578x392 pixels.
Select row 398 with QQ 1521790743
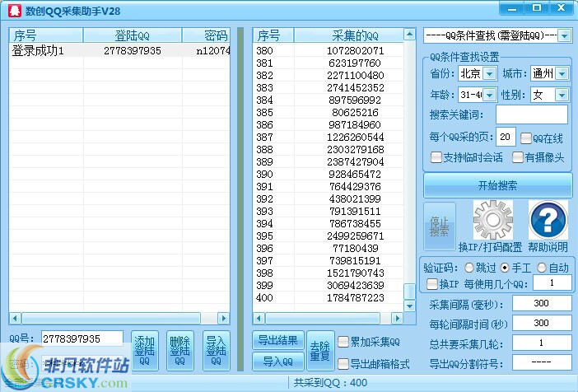[x=328, y=273]
